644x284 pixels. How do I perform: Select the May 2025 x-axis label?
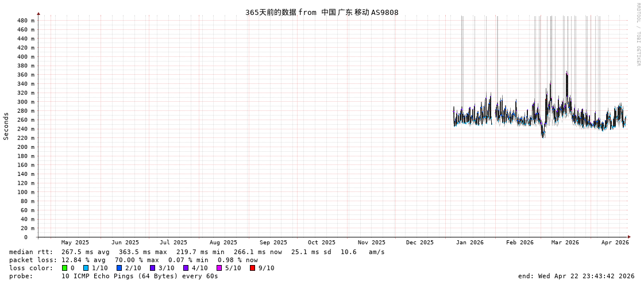pos(75,243)
